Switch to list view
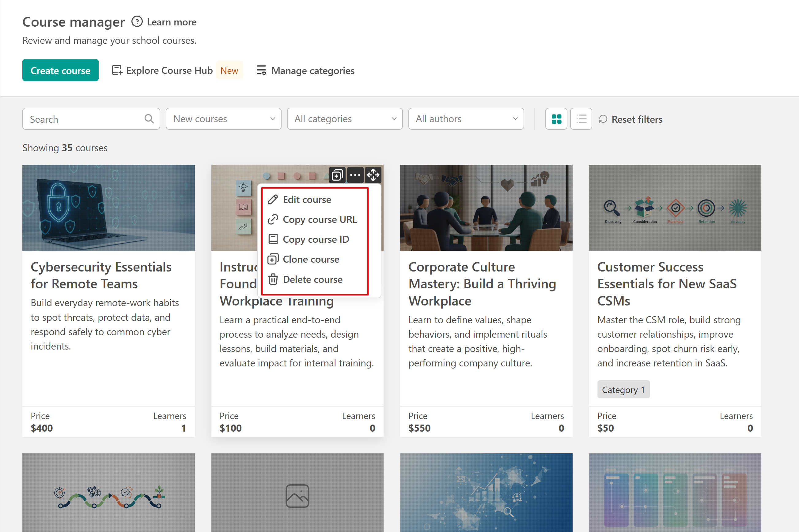 pos(581,119)
